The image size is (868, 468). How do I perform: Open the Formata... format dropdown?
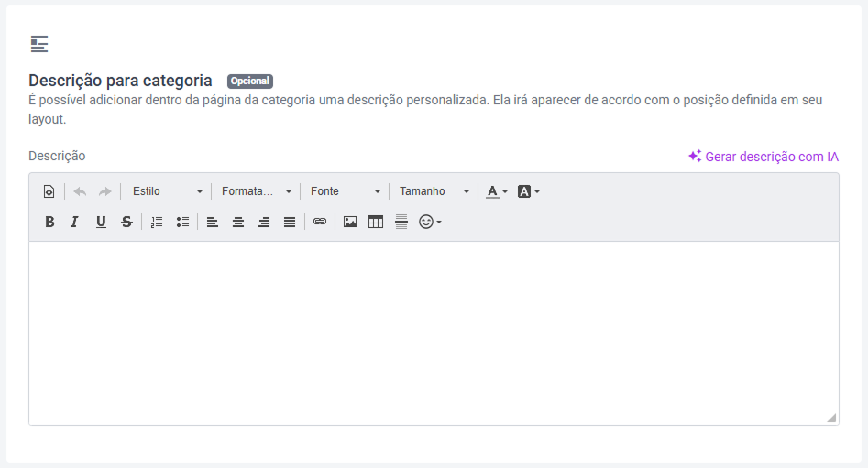pos(257,191)
